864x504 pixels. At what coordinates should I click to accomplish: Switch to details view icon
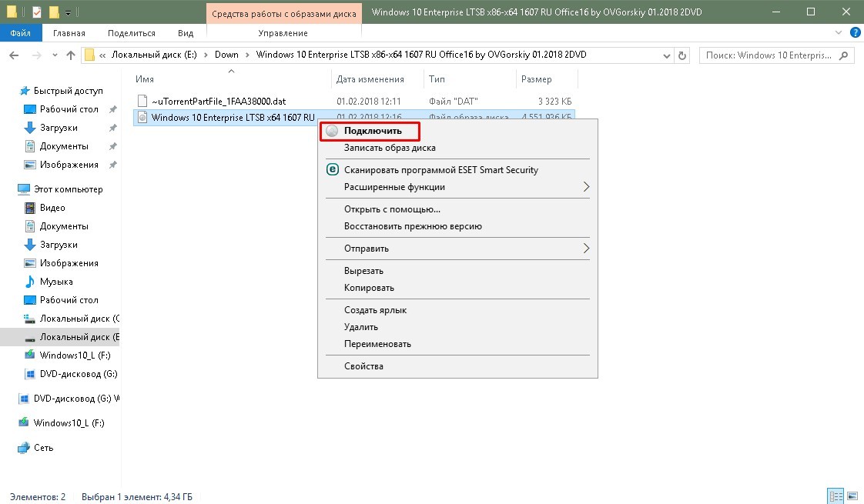point(836,497)
